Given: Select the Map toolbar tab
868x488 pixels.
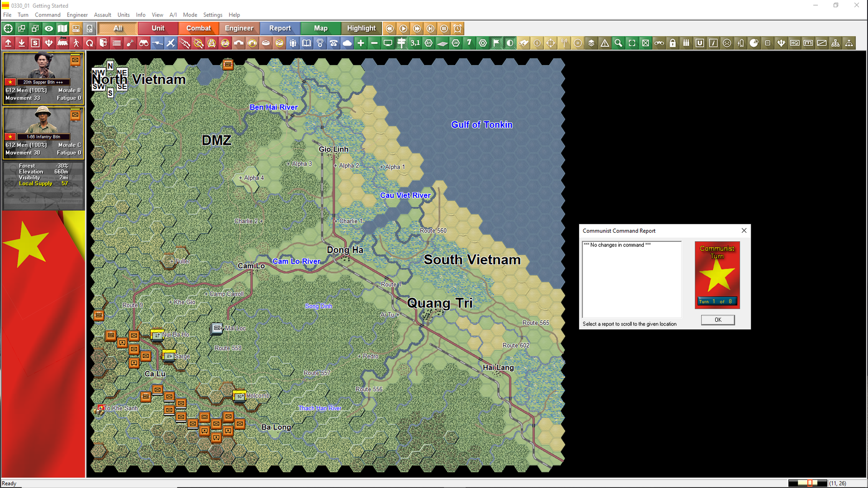Looking at the screenshot, I should pos(321,28).
